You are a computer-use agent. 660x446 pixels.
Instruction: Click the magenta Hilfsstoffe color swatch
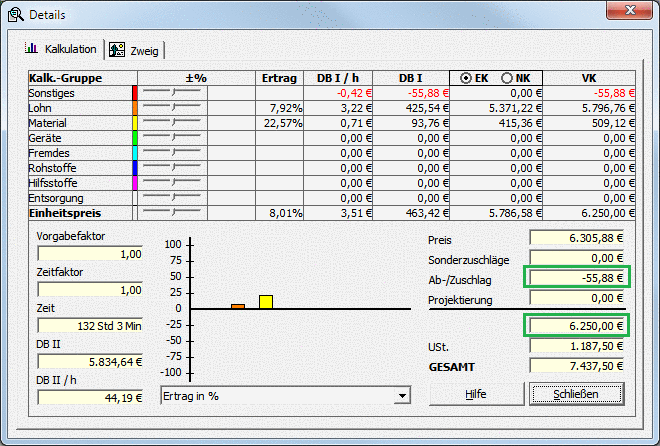[x=135, y=183]
